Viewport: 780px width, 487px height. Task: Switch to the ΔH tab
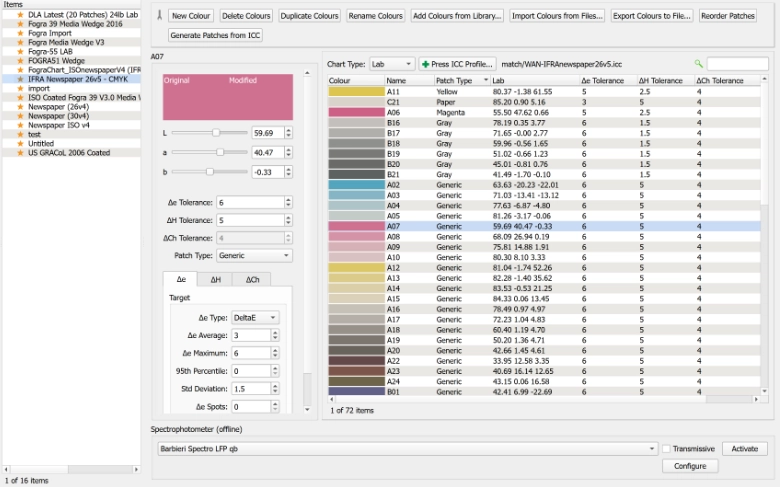(215, 281)
